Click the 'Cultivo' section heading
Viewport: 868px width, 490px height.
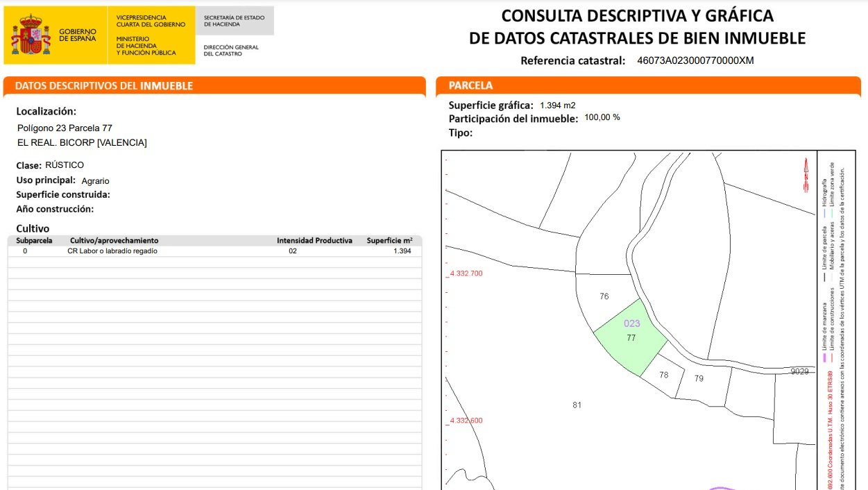(33, 228)
